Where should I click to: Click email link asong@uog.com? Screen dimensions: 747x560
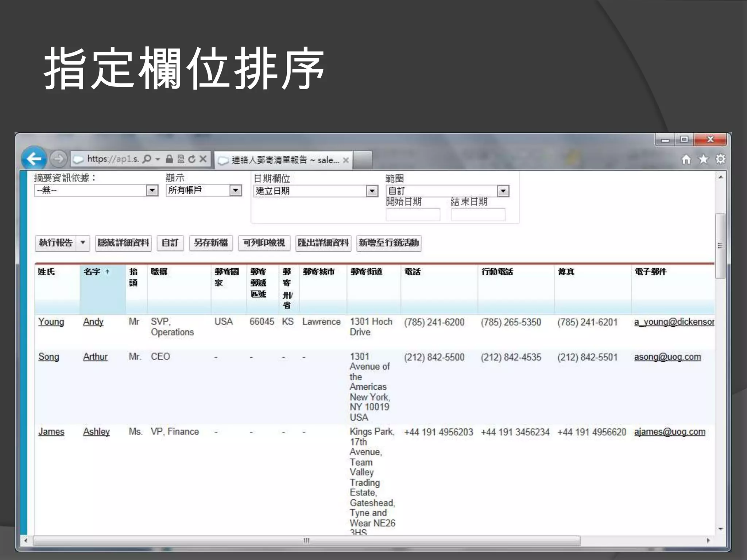click(x=667, y=357)
